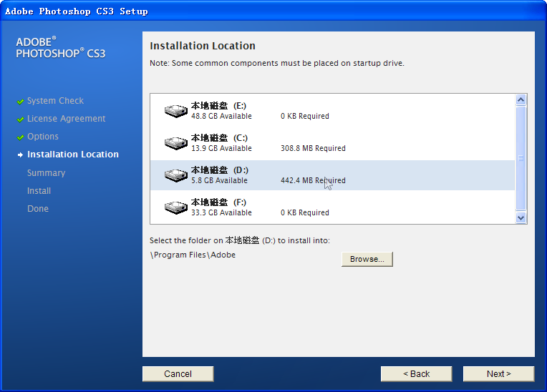Click the 5.8 GB Available text
The image size is (547, 392).
(219, 180)
